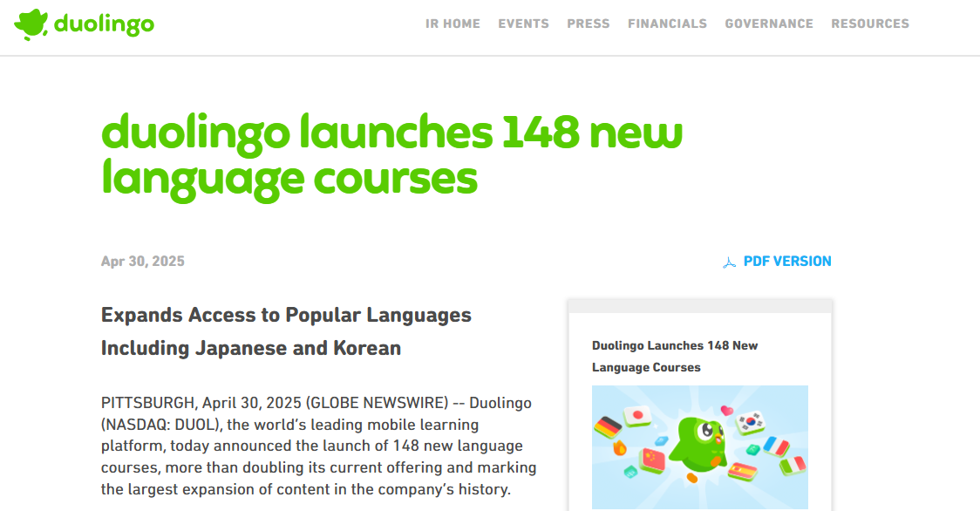Open the FINANCIALS menu
This screenshot has height=511, width=980.
click(668, 24)
